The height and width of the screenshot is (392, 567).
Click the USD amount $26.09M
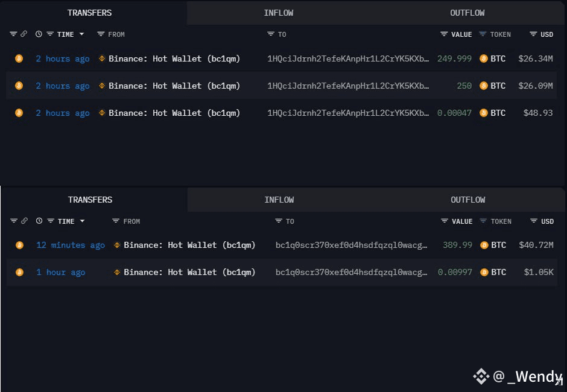click(x=536, y=86)
